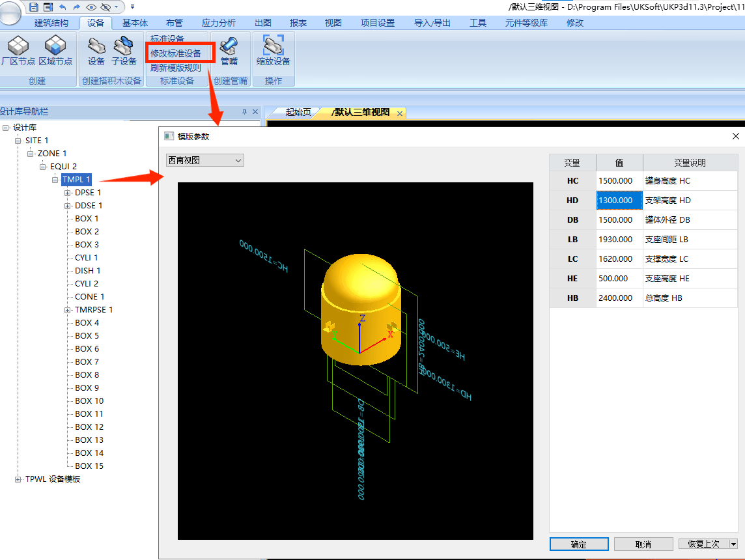Click the undo arrow icon
745x560 pixels.
point(63,7)
